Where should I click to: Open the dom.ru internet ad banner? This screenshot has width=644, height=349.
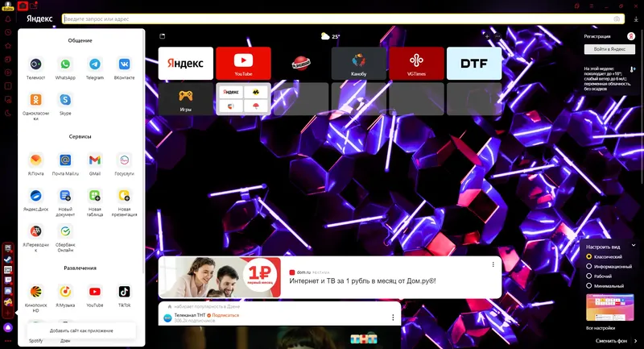(330, 277)
